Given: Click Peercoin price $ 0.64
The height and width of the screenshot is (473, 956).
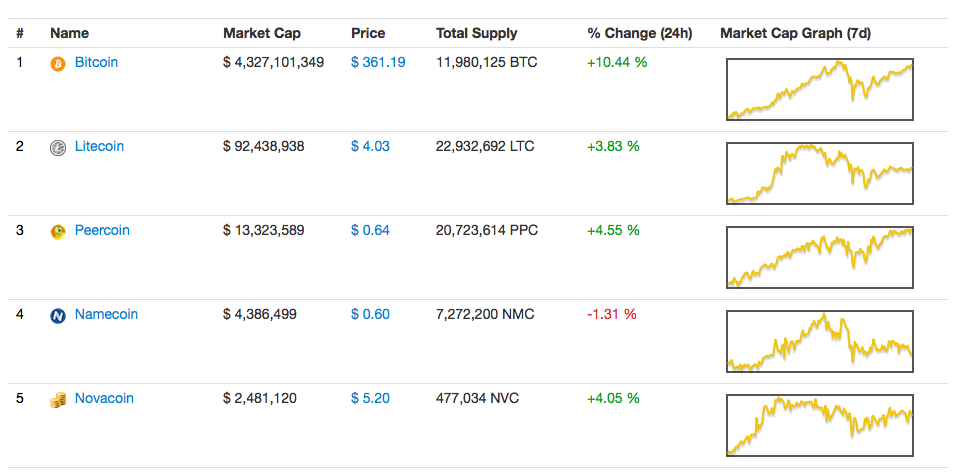Looking at the screenshot, I should click(371, 230).
